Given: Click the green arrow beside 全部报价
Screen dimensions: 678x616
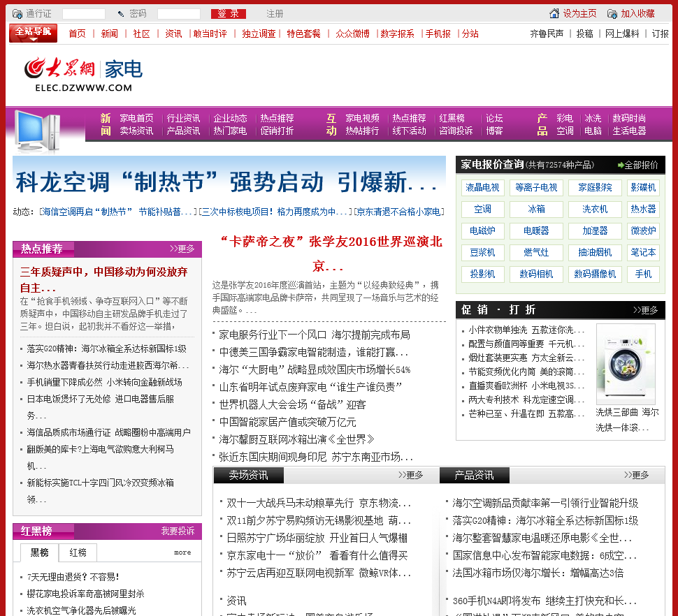Looking at the screenshot, I should 621,165.
